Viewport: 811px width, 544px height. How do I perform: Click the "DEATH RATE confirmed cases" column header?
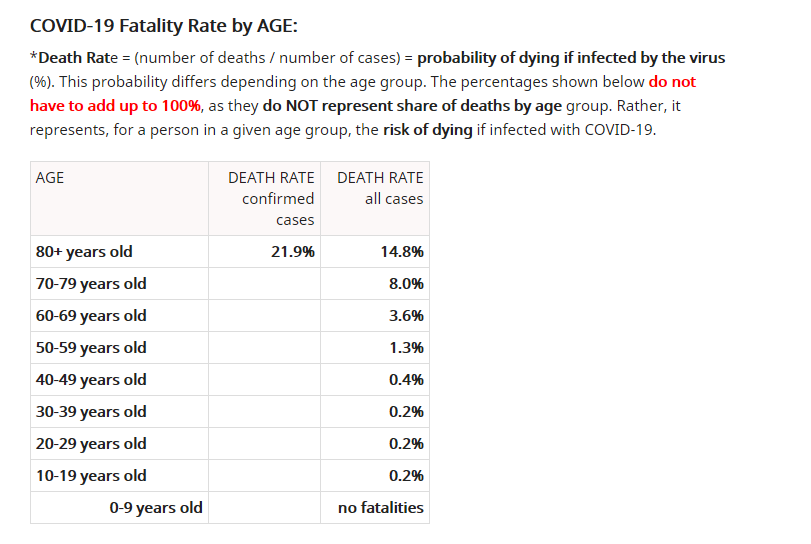click(x=271, y=198)
